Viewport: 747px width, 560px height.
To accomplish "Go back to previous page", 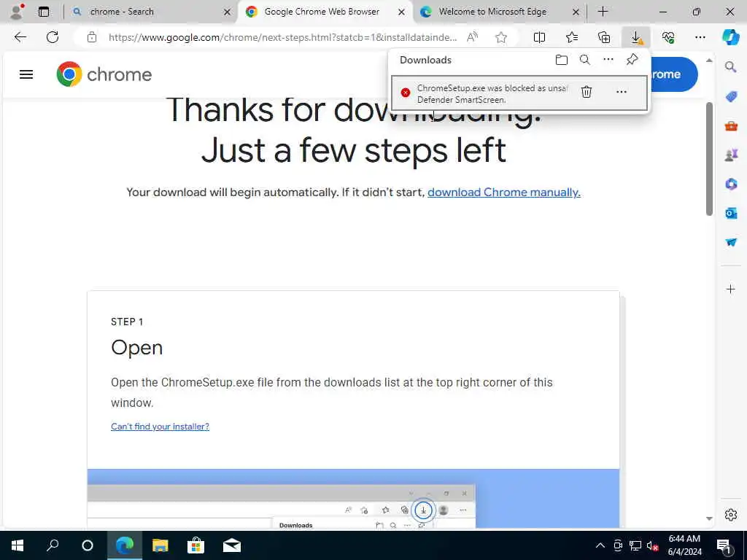I will tap(20, 37).
